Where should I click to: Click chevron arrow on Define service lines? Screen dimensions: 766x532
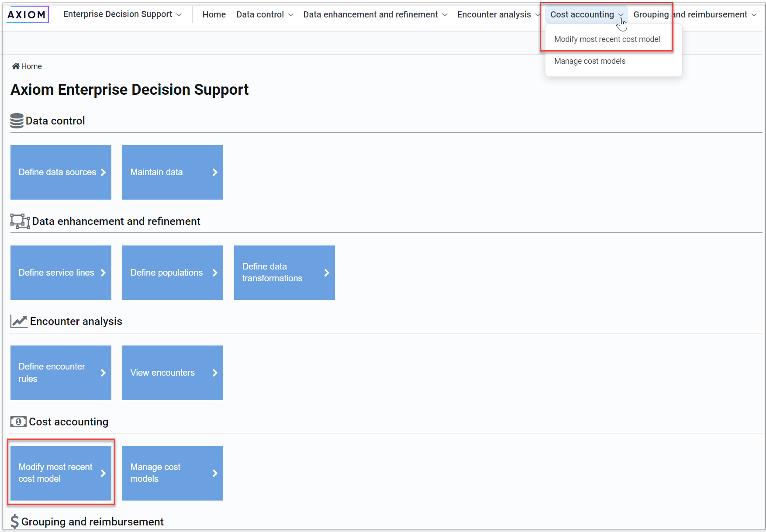click(x=103, y=273)
